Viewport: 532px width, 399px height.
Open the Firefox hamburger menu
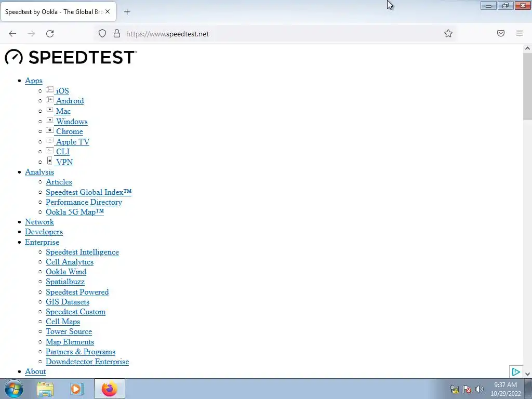(520, 33)
